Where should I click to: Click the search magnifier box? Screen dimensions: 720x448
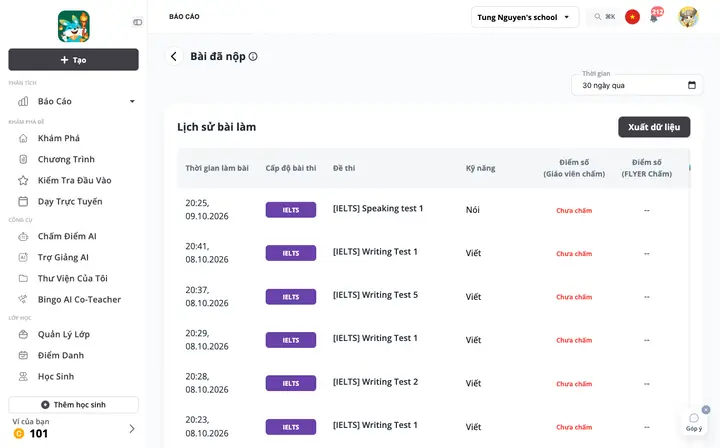coord(604,17)
